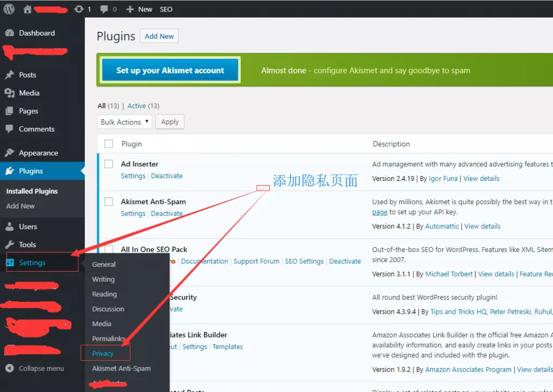
Task: Filter by All plugins link
Action: coord(102,106)
